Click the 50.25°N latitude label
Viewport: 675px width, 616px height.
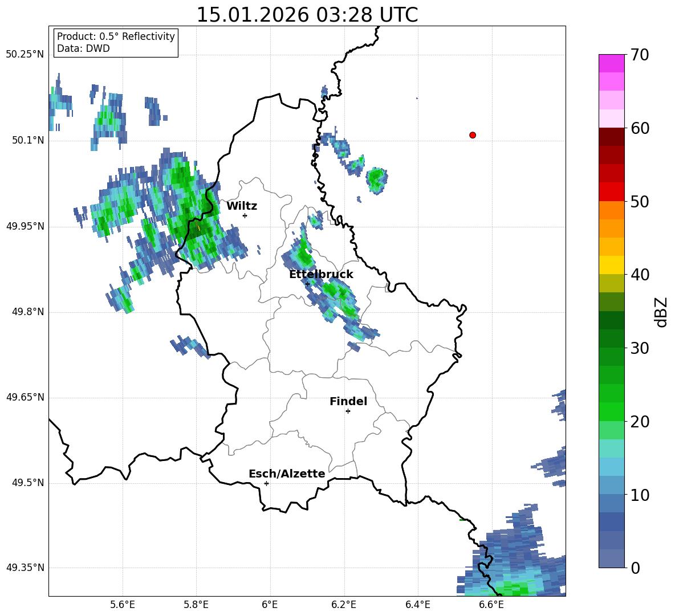(x=25, y=55)
